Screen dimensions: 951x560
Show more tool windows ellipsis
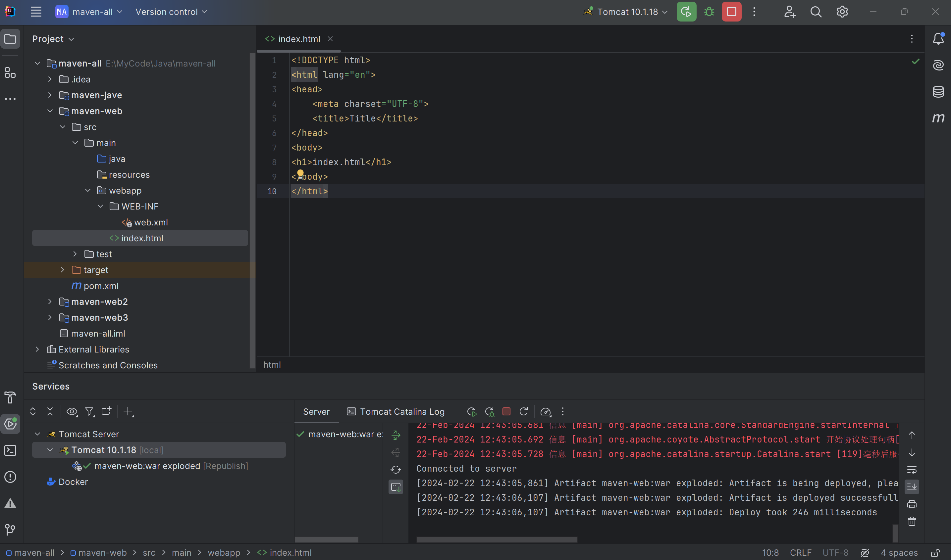[10, 99]
